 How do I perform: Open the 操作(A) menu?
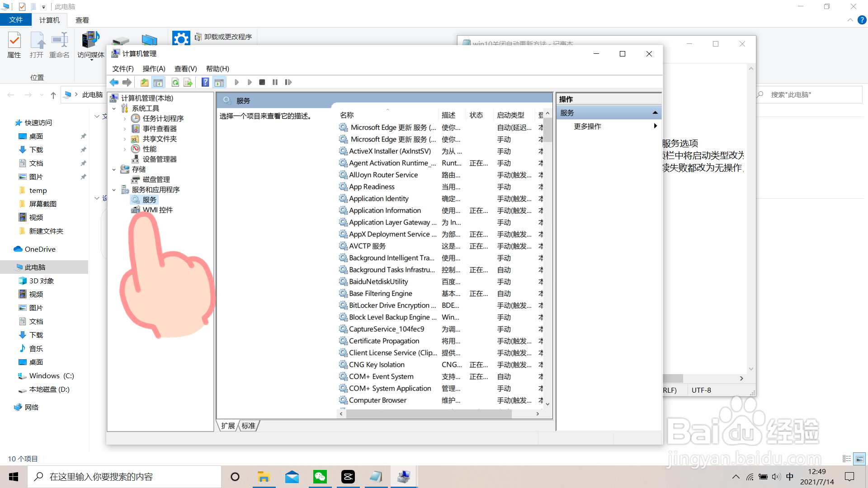click(154, 69)
